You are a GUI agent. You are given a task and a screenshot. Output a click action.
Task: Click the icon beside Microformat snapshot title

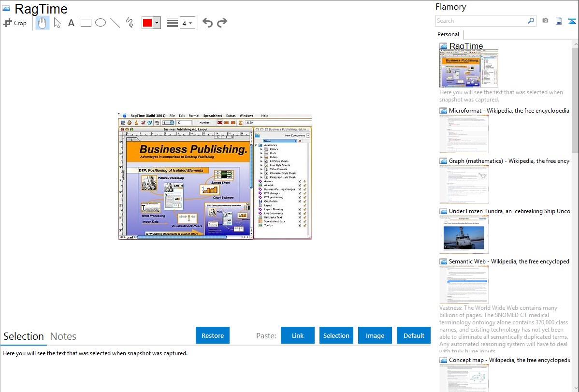click(x=443, y=111)
